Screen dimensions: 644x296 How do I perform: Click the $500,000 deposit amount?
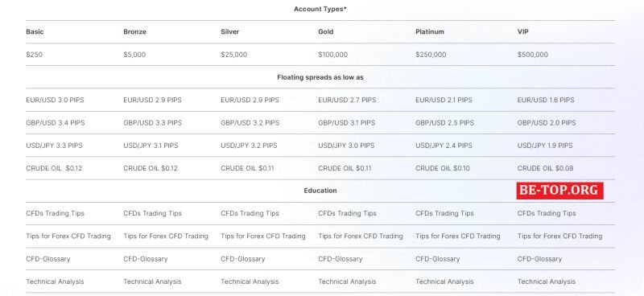(533, 55)
